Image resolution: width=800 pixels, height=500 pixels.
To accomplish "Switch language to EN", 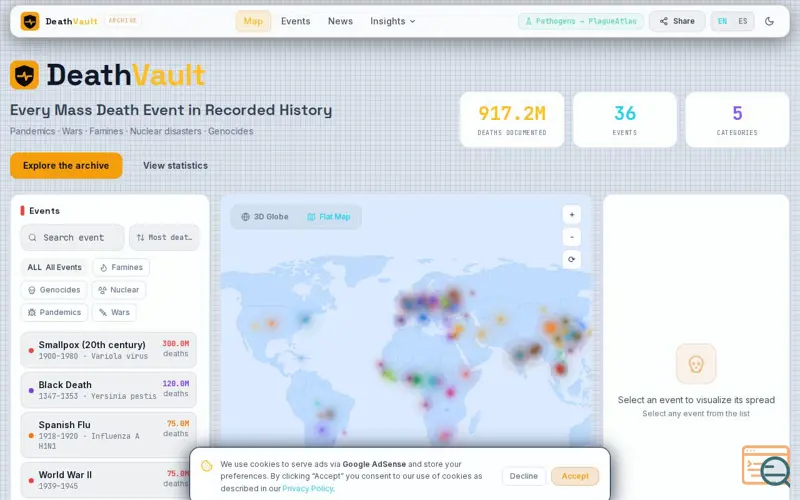I will [x=722, y=21].
